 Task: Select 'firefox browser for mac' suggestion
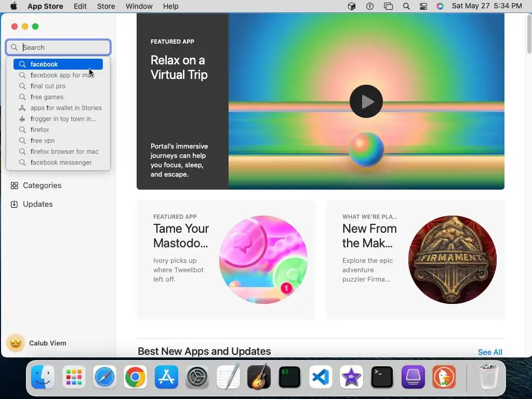(x=58, y=151)
